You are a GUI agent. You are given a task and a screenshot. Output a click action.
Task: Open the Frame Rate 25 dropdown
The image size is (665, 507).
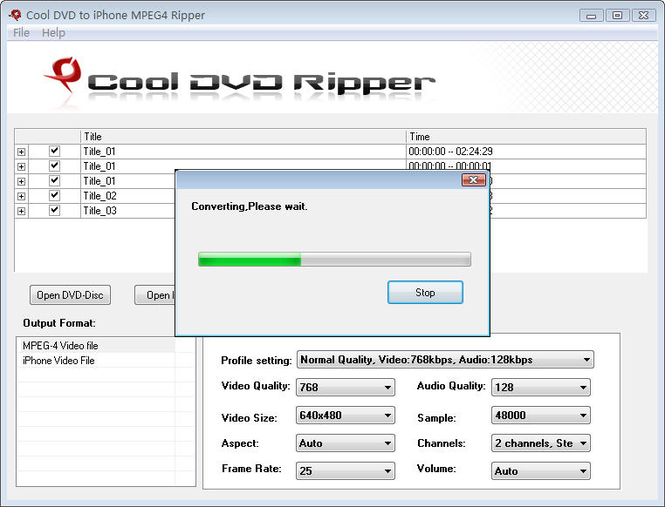pos(345,471)
